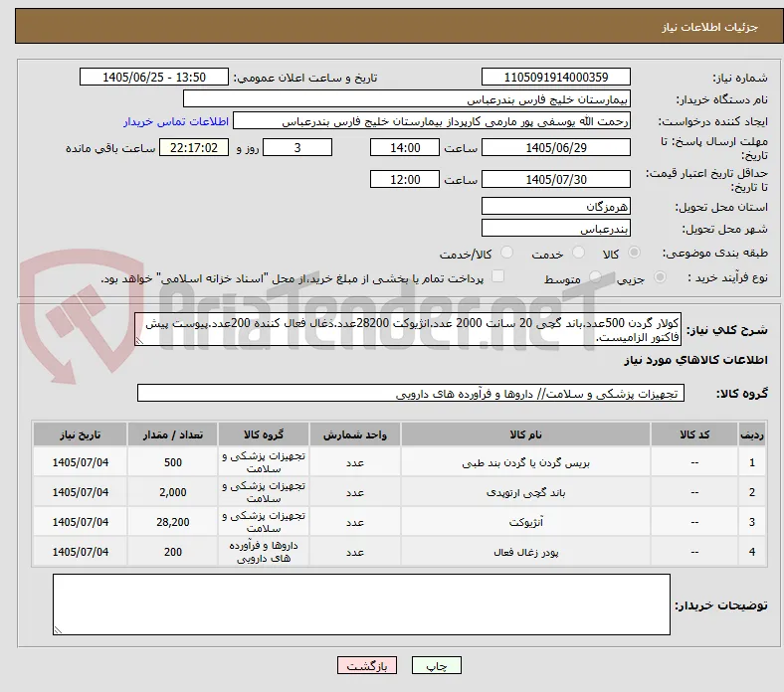
Task: Click the response deadline date 1405/06/29
Action: point(555,147)
